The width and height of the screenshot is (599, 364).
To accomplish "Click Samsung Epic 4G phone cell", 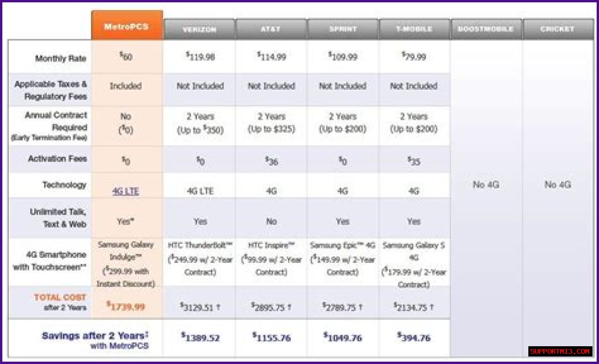I will [343, 259].
